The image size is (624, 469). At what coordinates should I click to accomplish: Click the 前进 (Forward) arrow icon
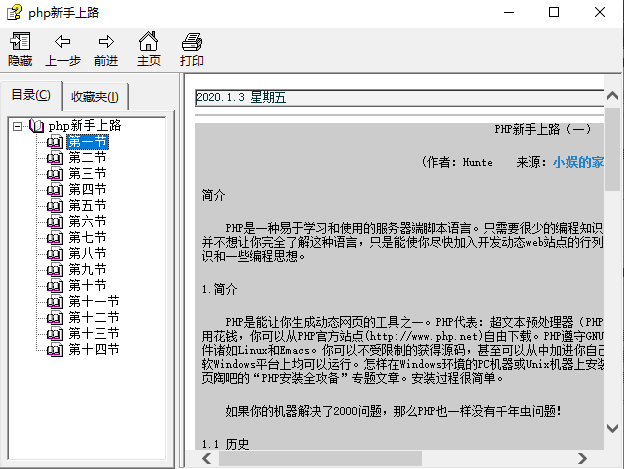click(x=106, y=42)
